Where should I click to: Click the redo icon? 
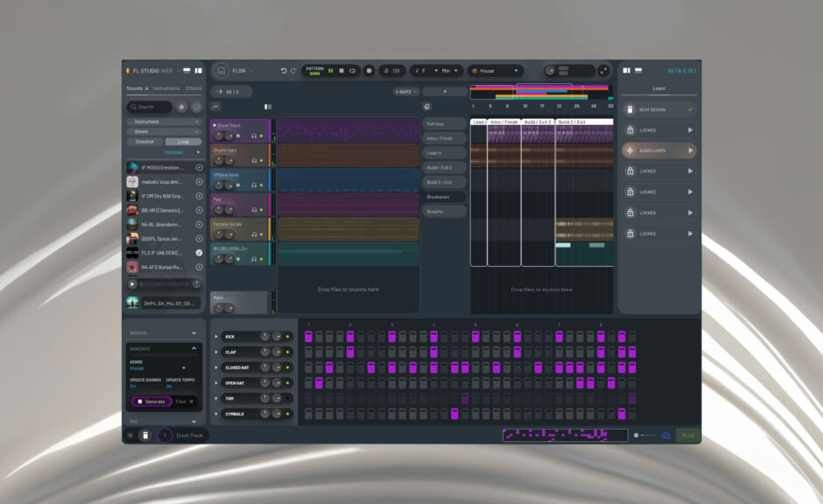point(294,71)
